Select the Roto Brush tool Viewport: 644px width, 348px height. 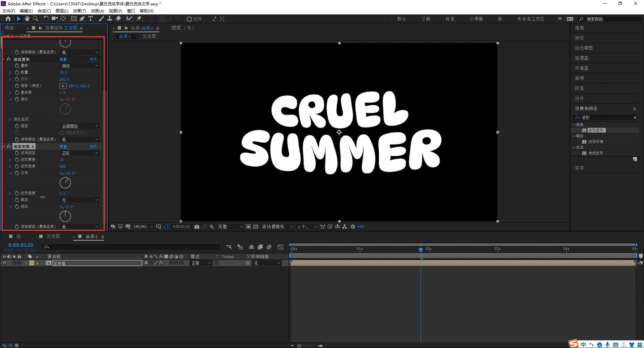(129, 19)
